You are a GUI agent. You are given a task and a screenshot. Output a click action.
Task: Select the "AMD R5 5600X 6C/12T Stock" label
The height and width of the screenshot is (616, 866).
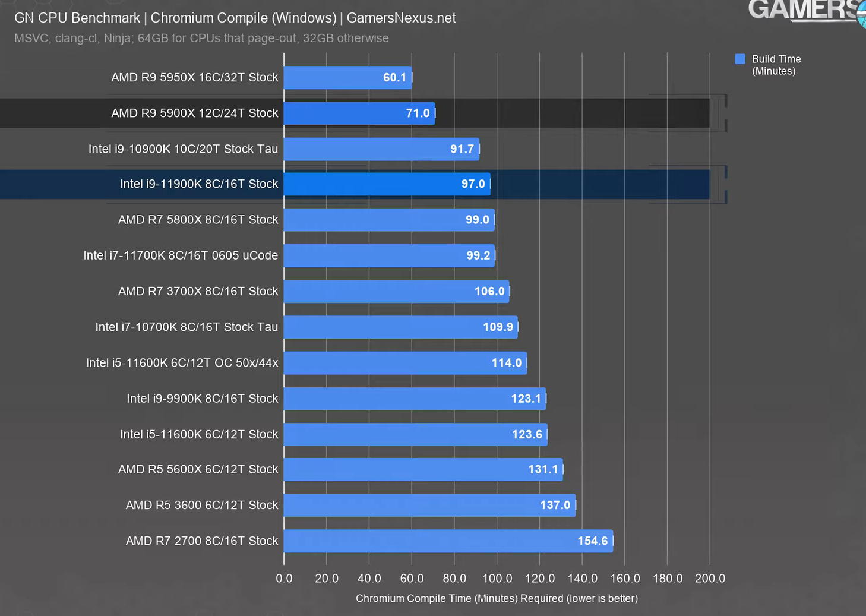198,469
